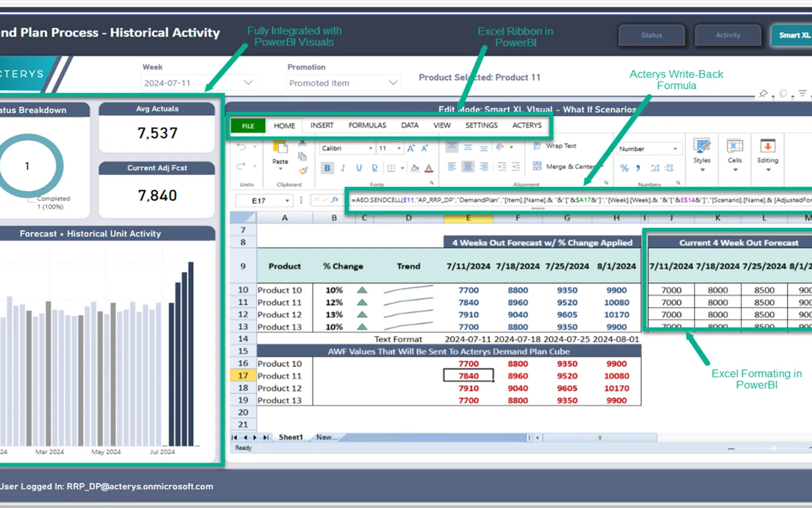The width and height of the screenshot is (812, 508).
Task: Open the Name Box E17 dropdown
Action: pyautogui.click(x=287, y=201)
